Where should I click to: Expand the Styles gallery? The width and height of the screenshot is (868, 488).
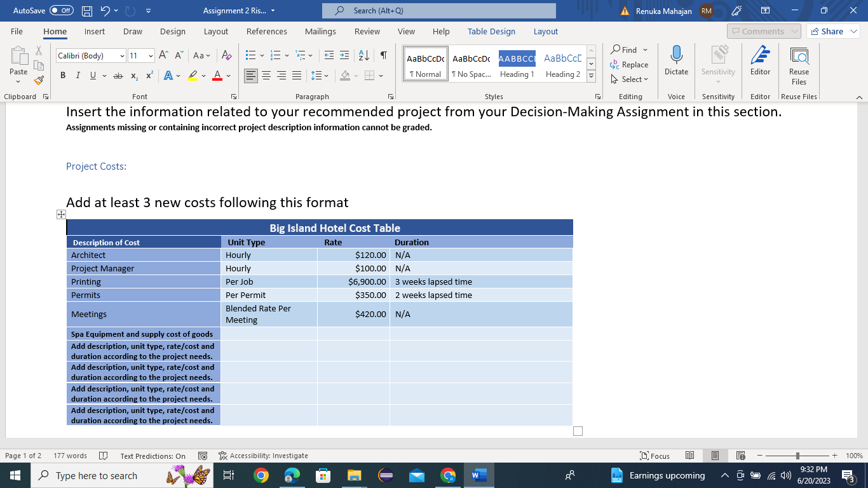[591, 76]
